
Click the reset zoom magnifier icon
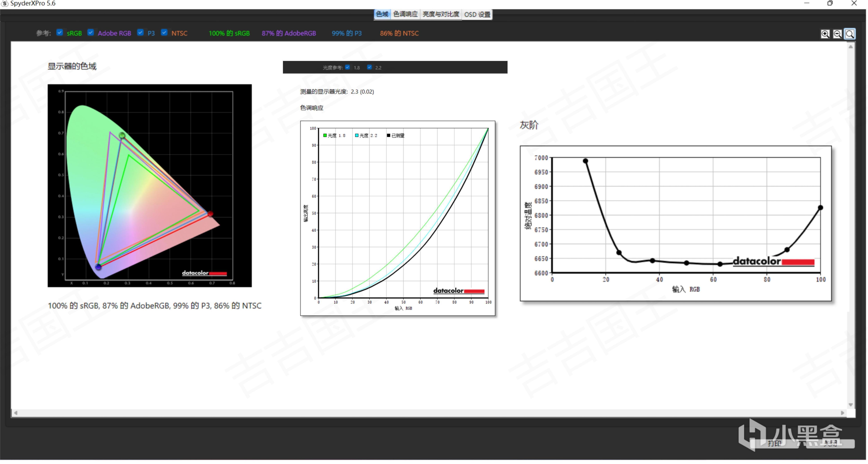tap(849, 34)
